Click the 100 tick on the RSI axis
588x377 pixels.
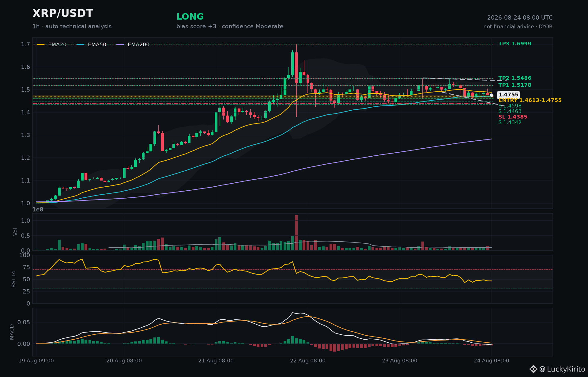click(24, 255)
